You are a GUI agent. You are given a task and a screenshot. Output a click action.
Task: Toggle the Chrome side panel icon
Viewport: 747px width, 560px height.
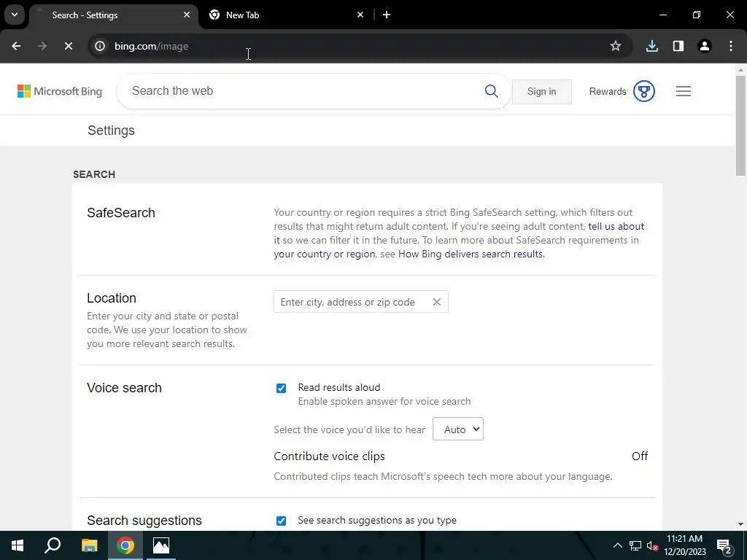(x=678, y=46)
